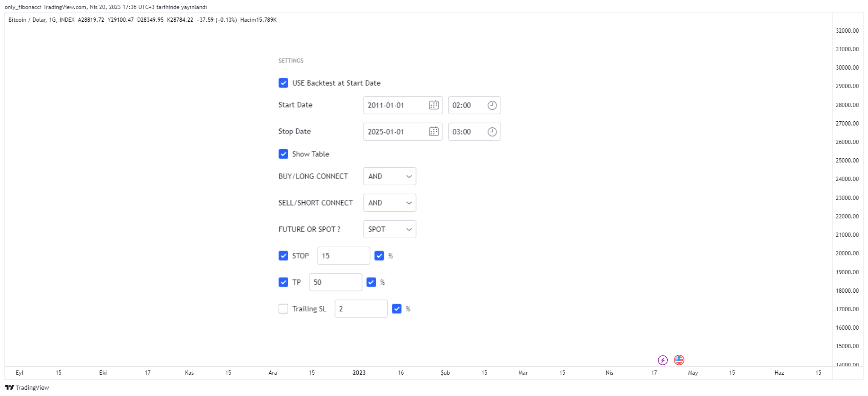
Task: Open calendar picker for Stop Date
Action: click(x=434, y=132)
